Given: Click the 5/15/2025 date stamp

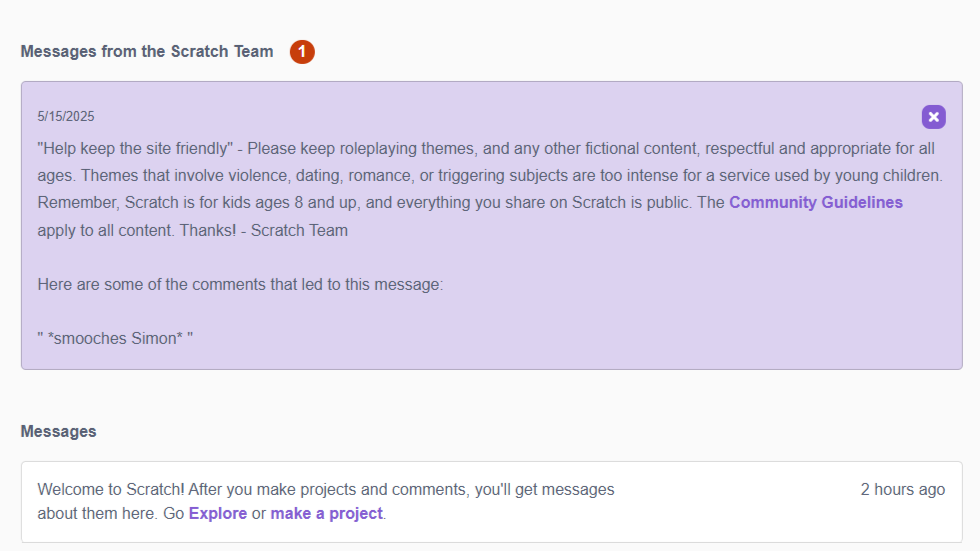Looking at the screenshot, I should (x=66, y=117).
